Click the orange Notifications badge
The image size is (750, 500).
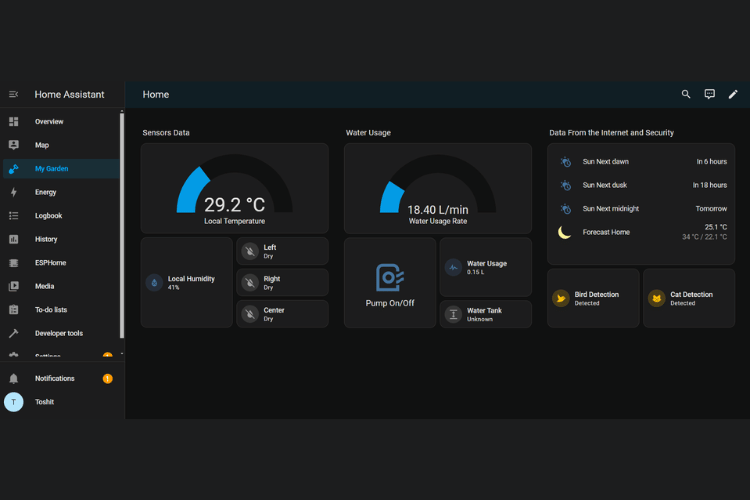click(108, 378)
